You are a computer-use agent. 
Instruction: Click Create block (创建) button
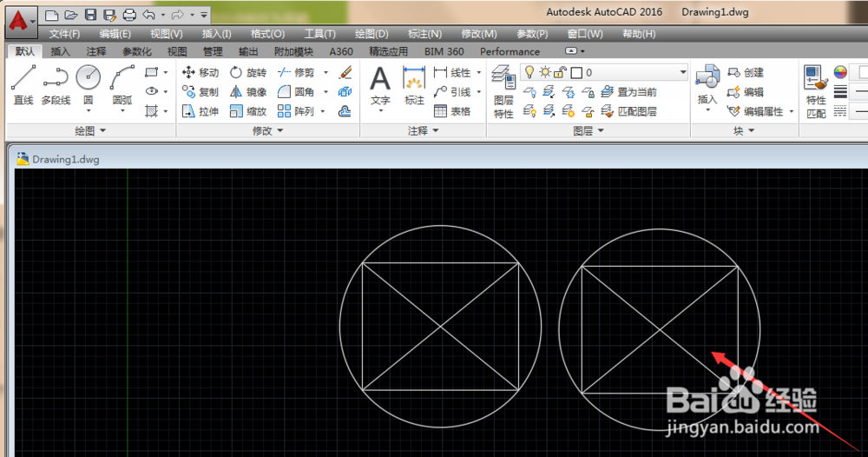point(746,73)
